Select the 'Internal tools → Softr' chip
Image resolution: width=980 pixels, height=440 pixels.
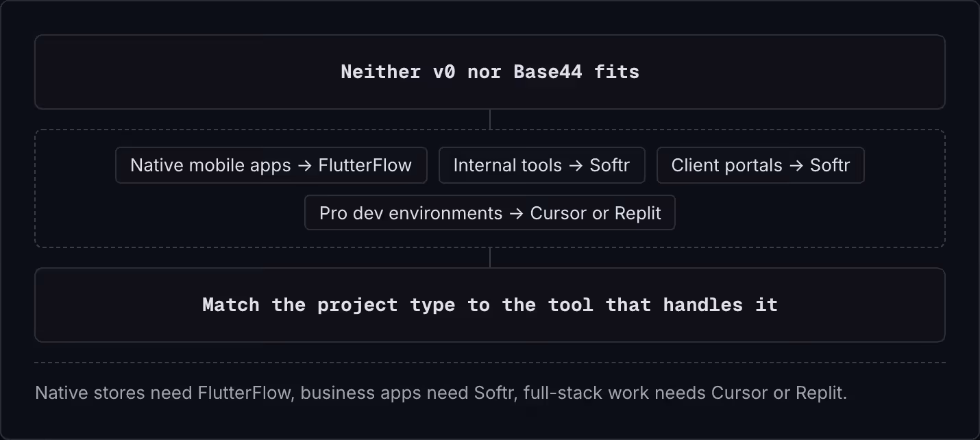[x=541, y=165]
